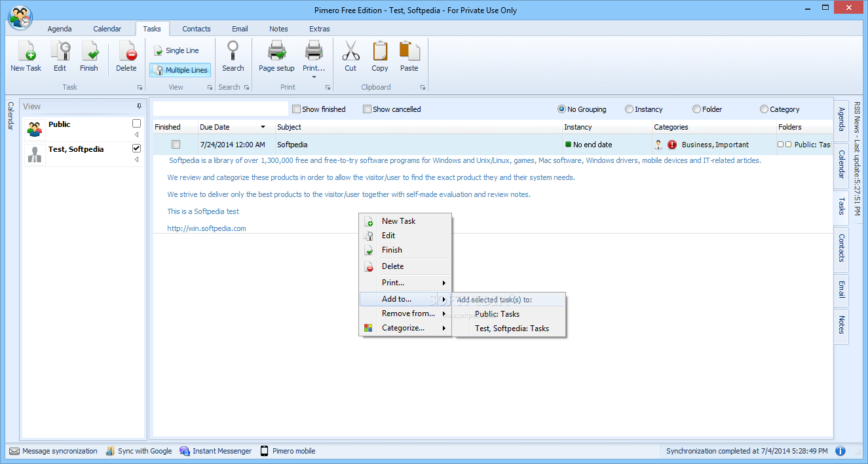Choose Test, Softpedia: Tasks in submenu

click(510, 329)
